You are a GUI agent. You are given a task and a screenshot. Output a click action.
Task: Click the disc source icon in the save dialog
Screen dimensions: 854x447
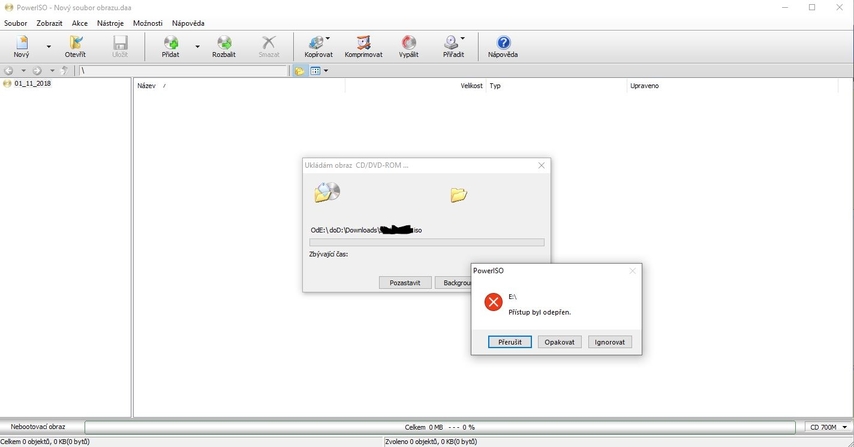coord(327,192)
